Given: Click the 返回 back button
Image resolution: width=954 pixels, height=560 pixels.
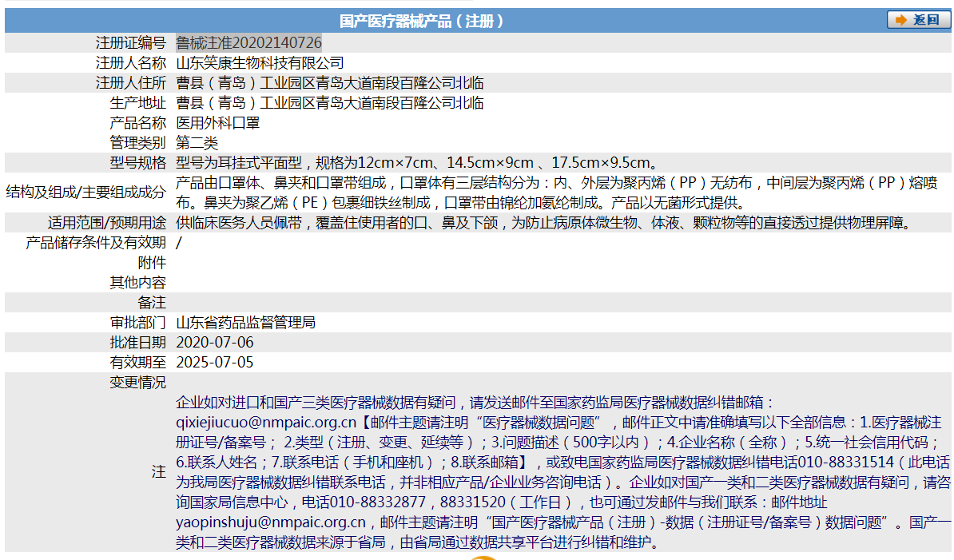Looking at the screenshot, I should click(x=918, y=20).
